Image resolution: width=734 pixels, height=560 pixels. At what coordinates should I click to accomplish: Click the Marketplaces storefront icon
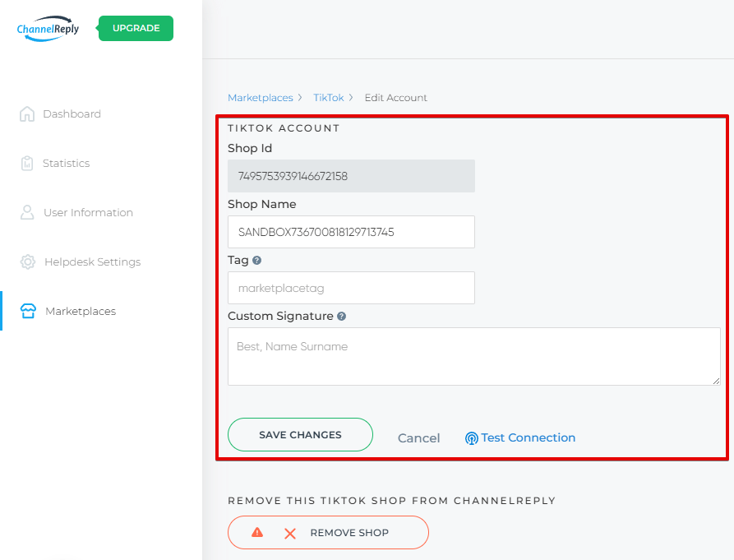28,311
